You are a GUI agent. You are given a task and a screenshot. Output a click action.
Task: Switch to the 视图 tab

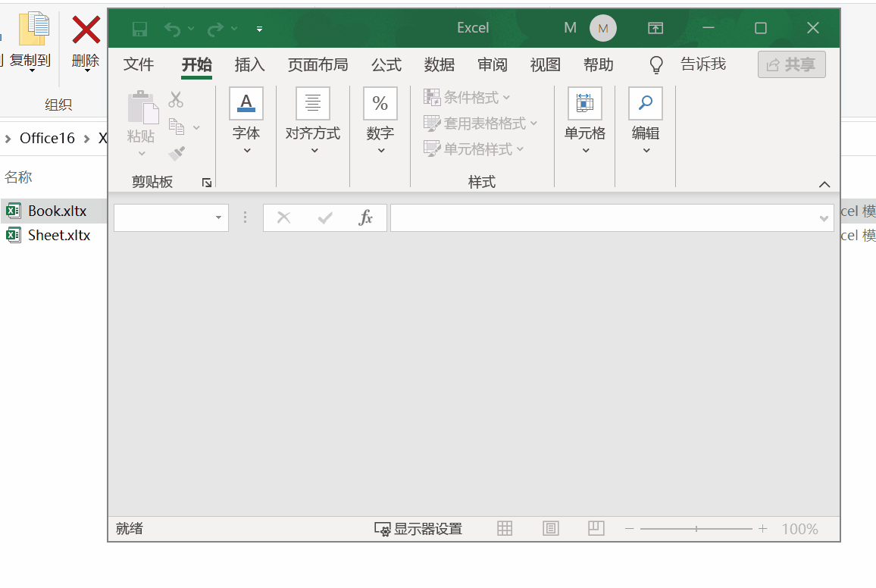pyautogui.click(x=546, y=64)
